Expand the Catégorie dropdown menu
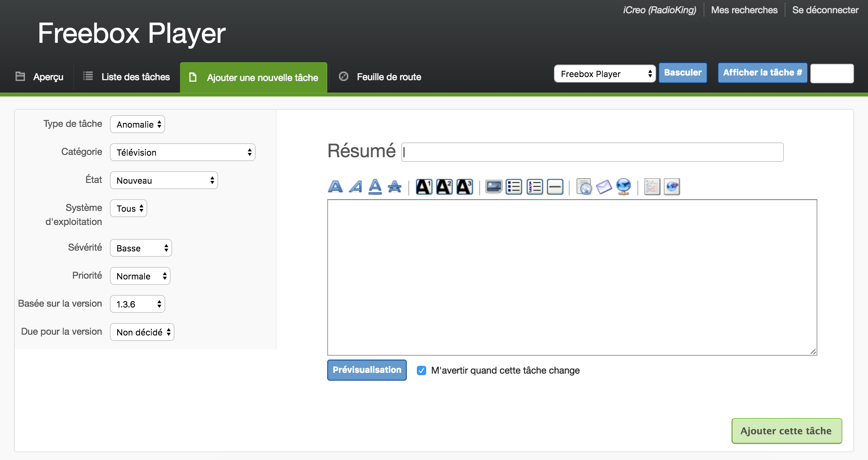This screenshot has width=868, height=460. coord(182,152)
